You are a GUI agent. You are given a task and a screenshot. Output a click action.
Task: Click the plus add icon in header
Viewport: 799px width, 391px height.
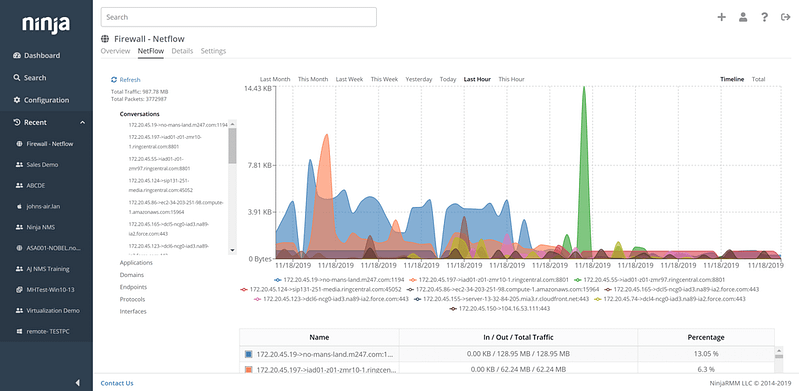721,17
